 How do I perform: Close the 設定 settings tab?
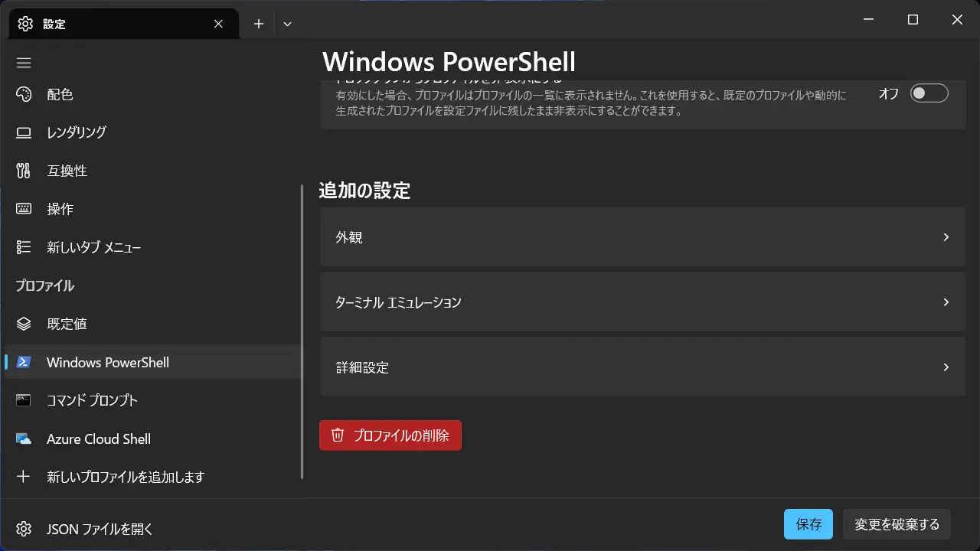pos(218,24)
